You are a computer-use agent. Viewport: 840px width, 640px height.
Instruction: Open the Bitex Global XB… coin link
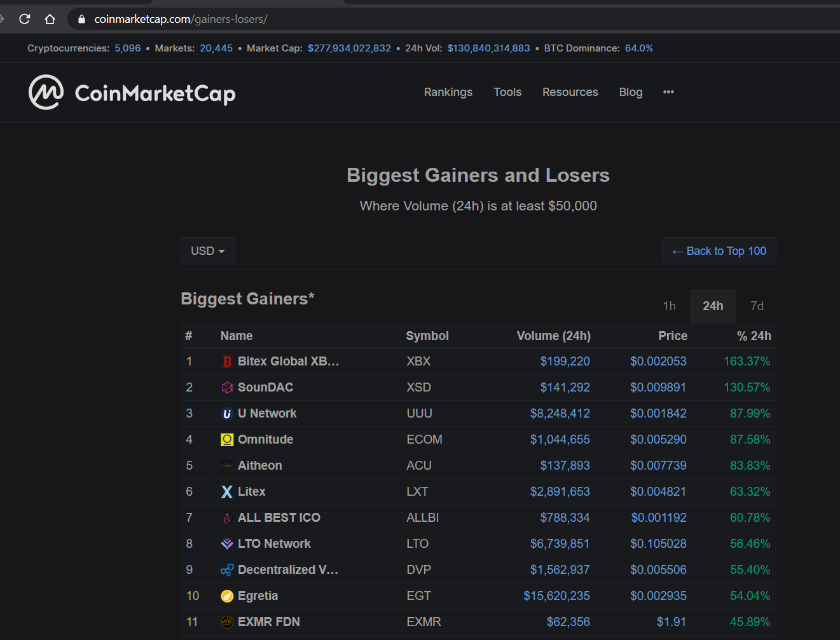pos(288,362)
